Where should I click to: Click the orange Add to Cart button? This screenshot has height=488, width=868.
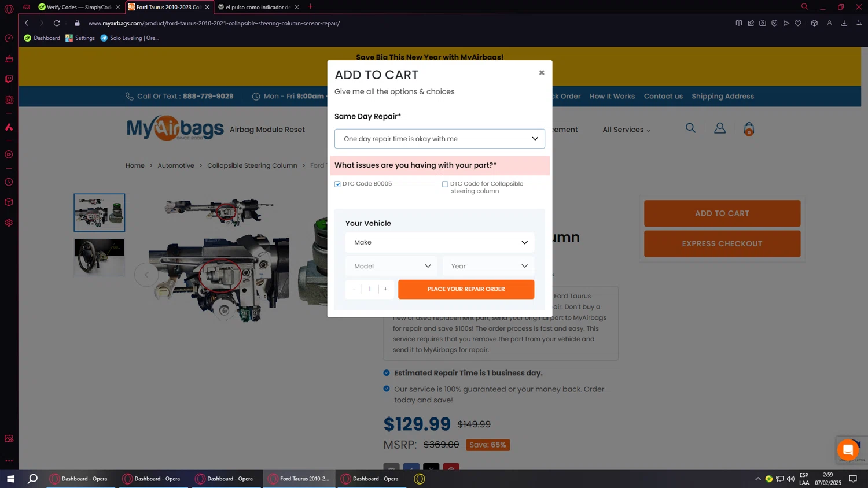click(x=722, y=213)
